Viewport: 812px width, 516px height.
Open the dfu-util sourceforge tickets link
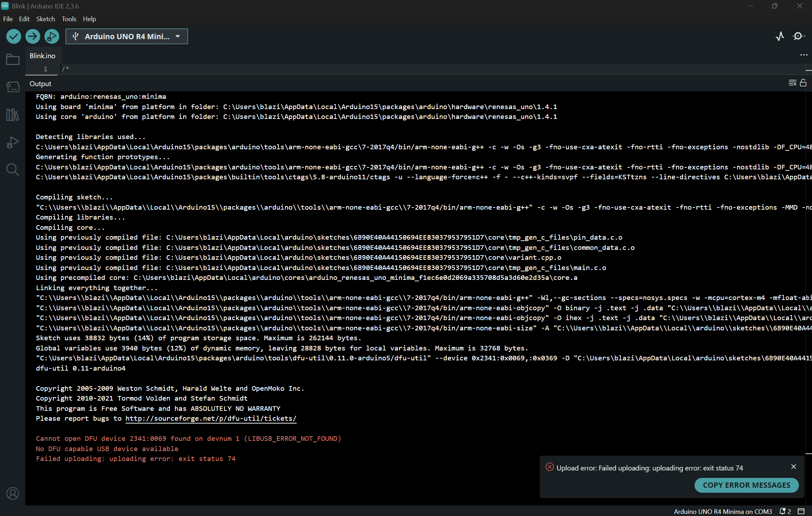tap(211, 419)
